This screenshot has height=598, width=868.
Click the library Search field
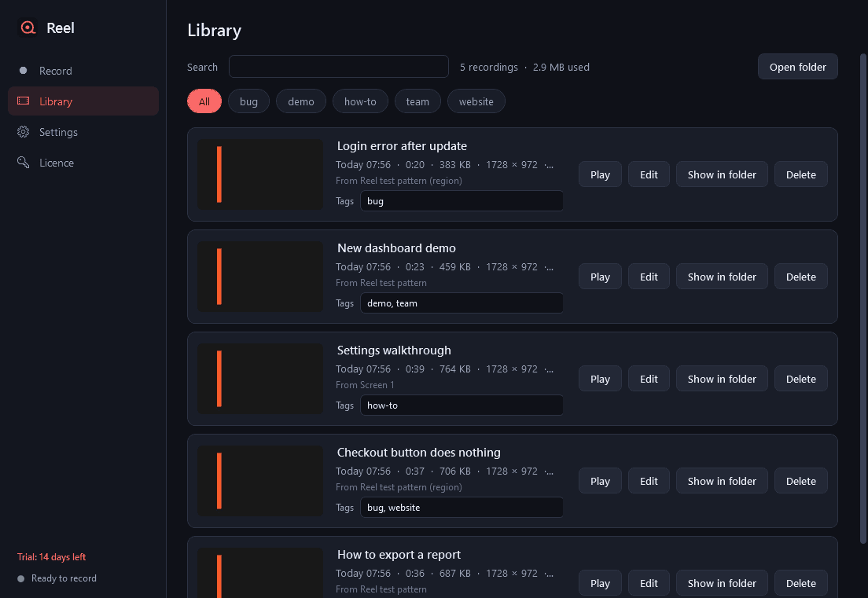tap(339, 66)
